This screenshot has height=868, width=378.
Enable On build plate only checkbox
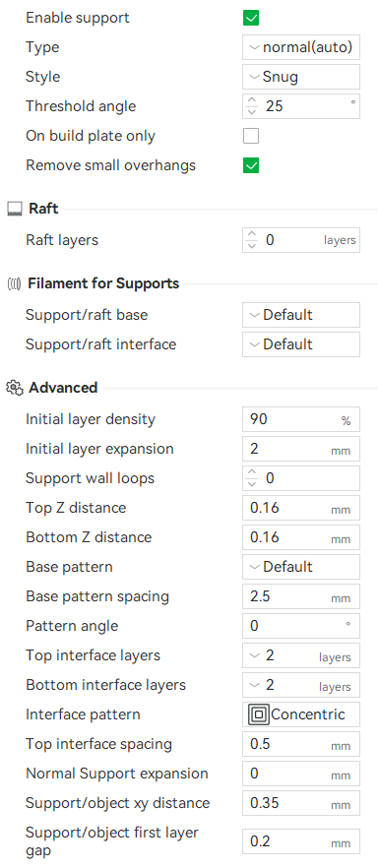pos(251,136)
